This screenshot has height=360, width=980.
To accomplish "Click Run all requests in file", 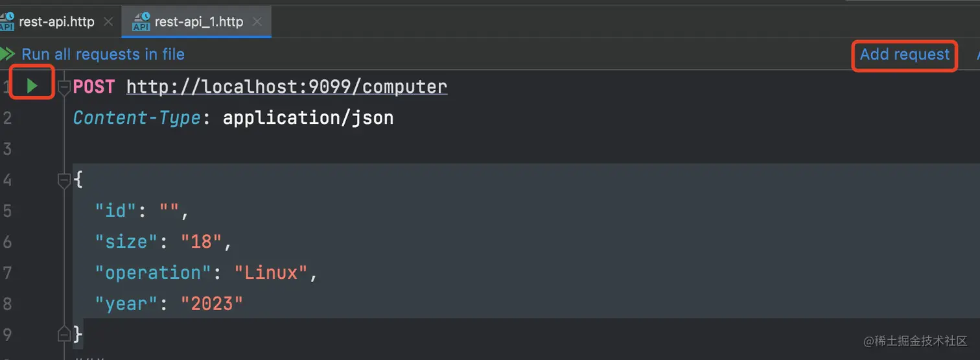I will [x=103, y=54].
